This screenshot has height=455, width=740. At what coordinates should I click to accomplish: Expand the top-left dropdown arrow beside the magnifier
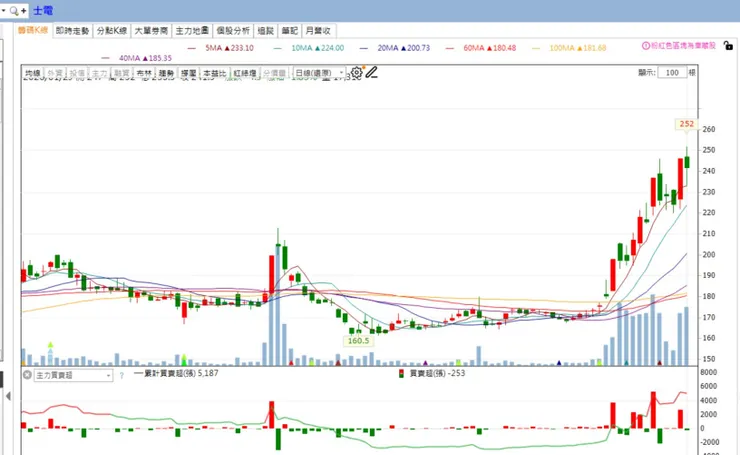pyautogui.click(x=3, y=10)
